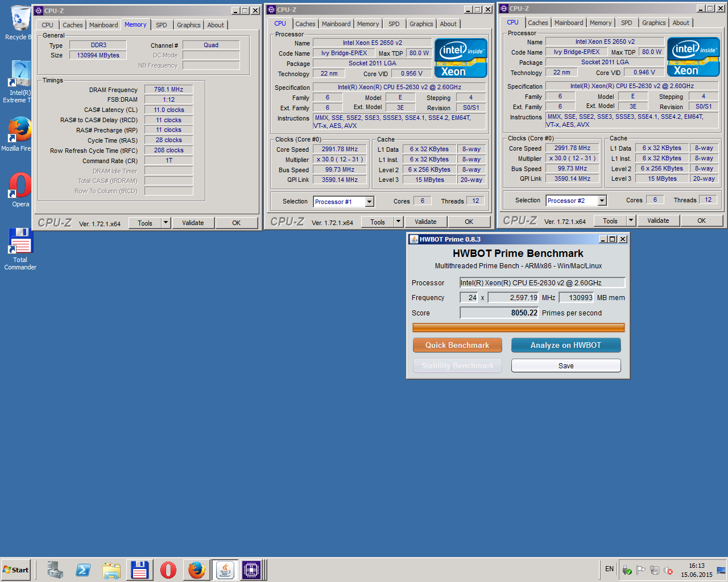
Task: Open Mainboard tab in the Memory CPU-Z window
Action: [104, 25]
